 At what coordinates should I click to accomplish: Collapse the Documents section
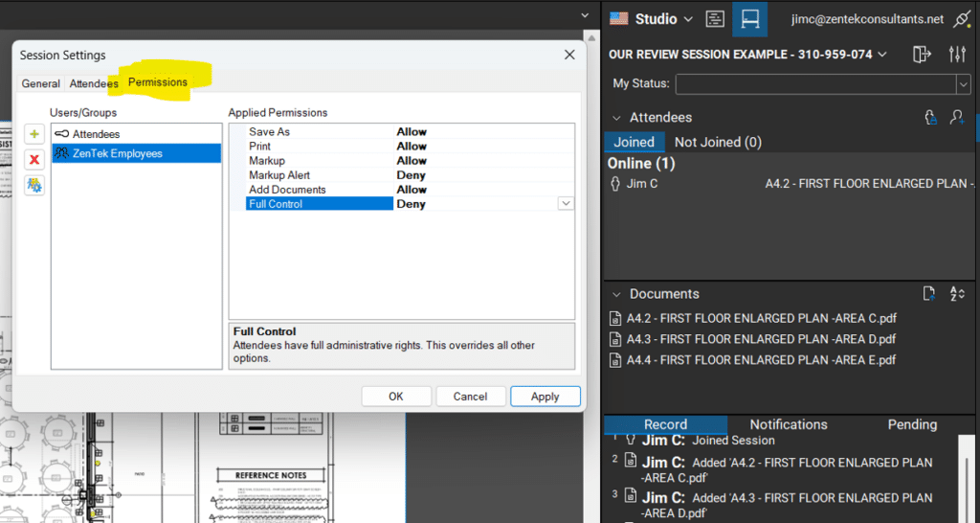[x=617, y=294]
